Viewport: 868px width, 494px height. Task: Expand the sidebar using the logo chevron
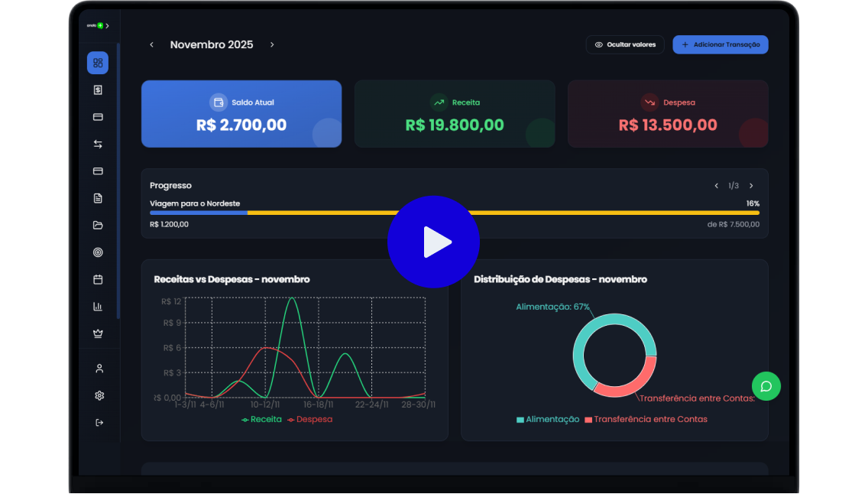click(x=107, y=26)
